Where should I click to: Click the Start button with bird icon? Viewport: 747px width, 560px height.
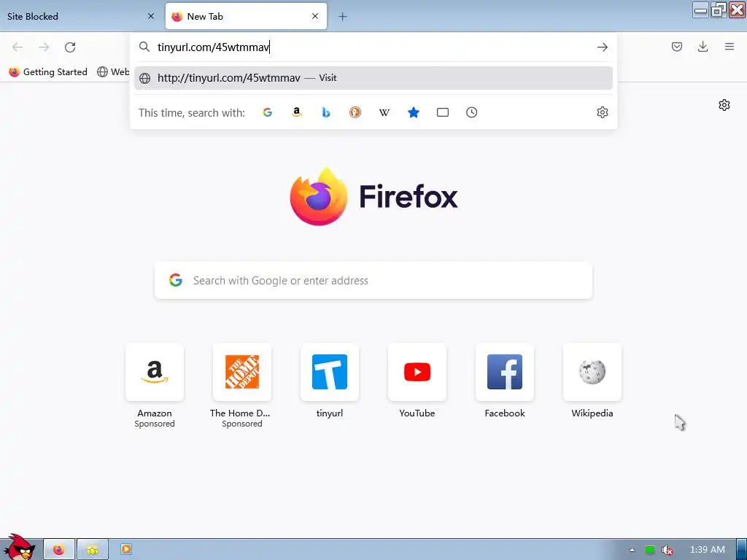(19, 548)
